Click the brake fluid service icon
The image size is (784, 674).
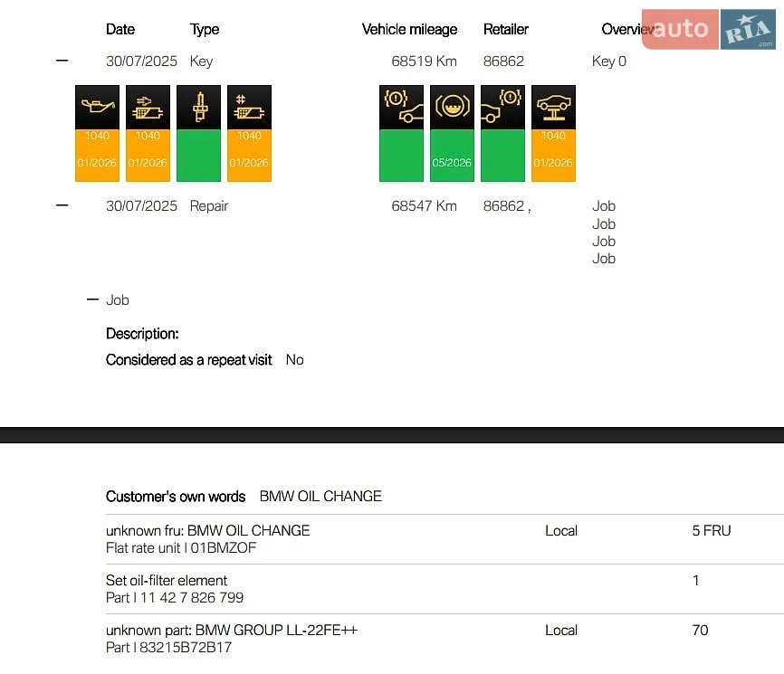click(452, 107)
